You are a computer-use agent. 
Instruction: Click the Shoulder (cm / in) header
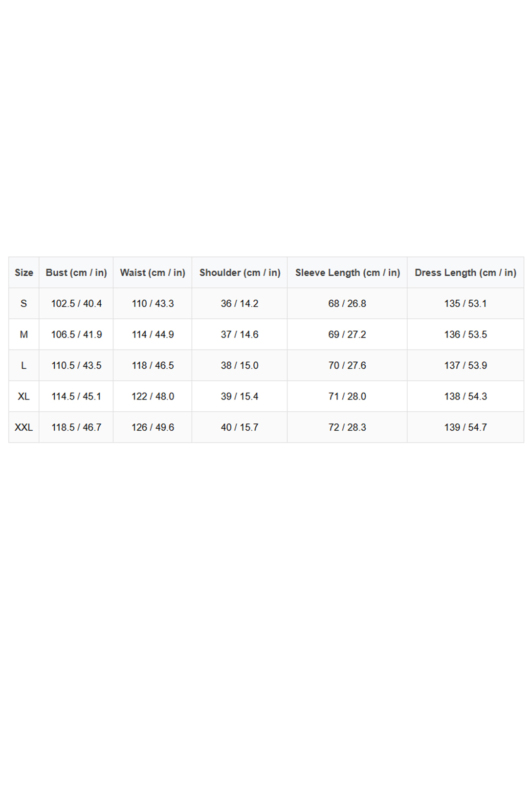coord(240,272)
